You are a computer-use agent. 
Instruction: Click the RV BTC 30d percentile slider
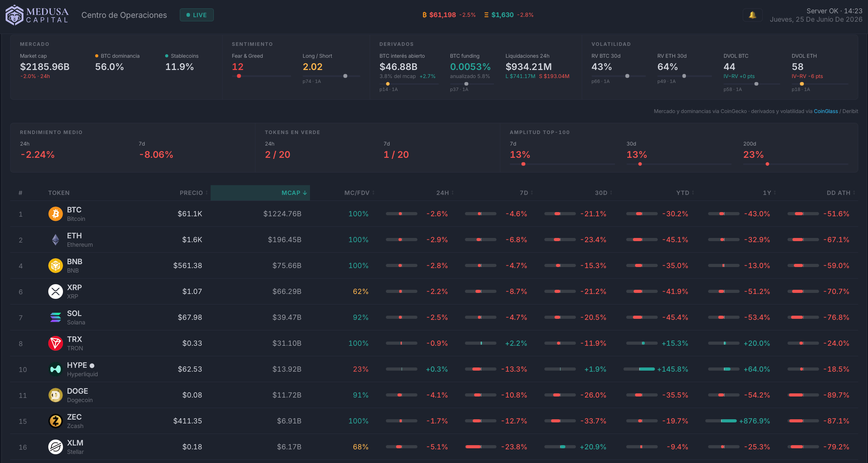(619, 76)
